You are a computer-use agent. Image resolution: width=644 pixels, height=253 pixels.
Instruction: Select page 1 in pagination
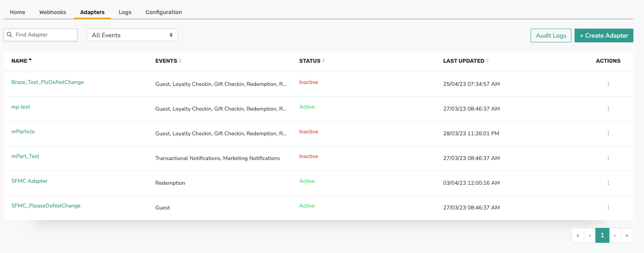[x=602, y=235]
